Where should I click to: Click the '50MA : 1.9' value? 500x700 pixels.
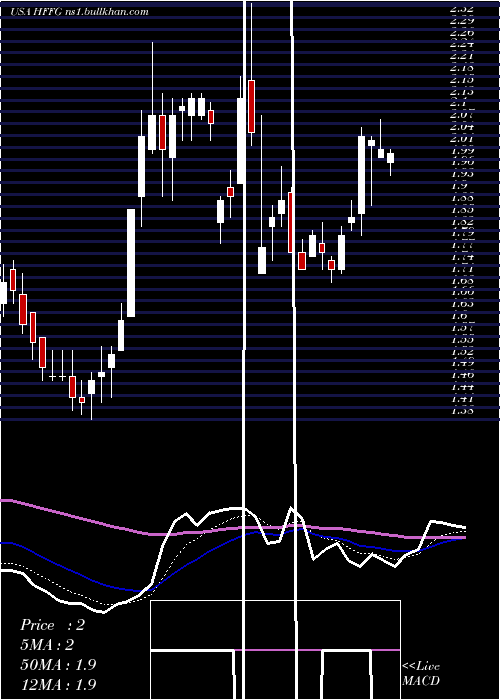tap(58, 664)
